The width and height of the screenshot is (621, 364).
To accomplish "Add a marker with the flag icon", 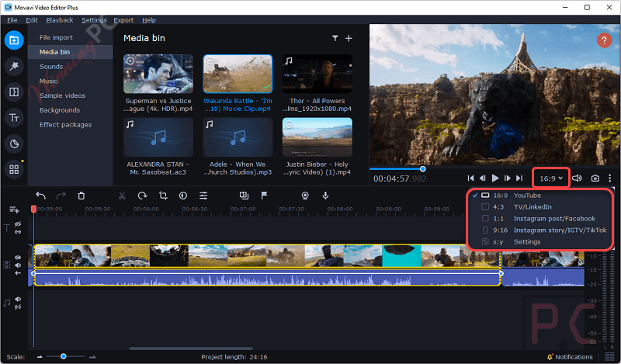I will tap(264, 196).
